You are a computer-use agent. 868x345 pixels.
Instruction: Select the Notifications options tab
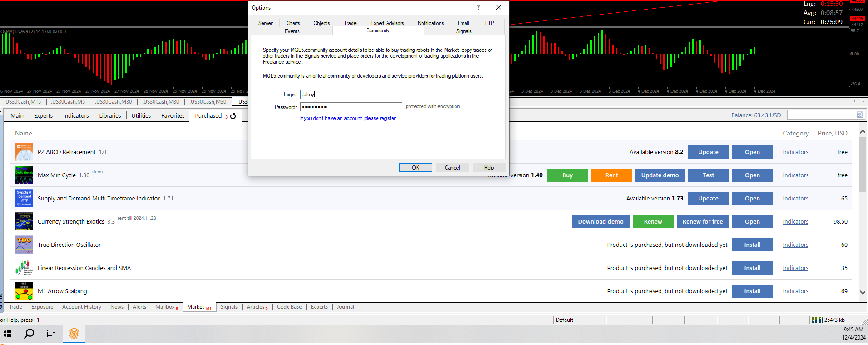(431, 23)
